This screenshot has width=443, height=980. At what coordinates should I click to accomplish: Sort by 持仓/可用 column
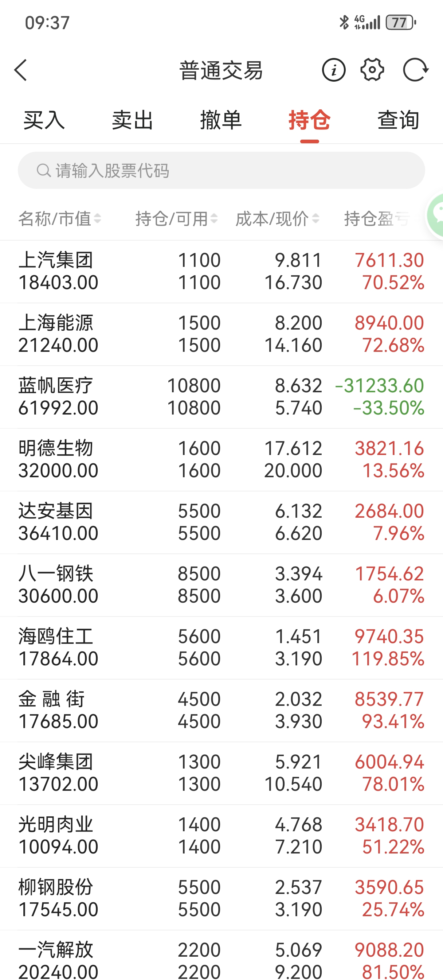[176, 219]
